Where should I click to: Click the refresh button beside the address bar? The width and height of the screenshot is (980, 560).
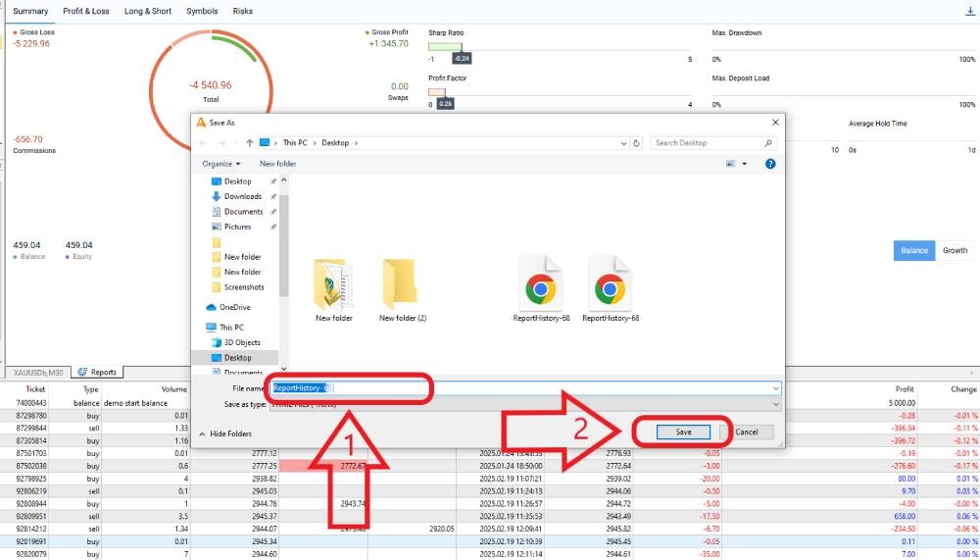coord(637,143)
